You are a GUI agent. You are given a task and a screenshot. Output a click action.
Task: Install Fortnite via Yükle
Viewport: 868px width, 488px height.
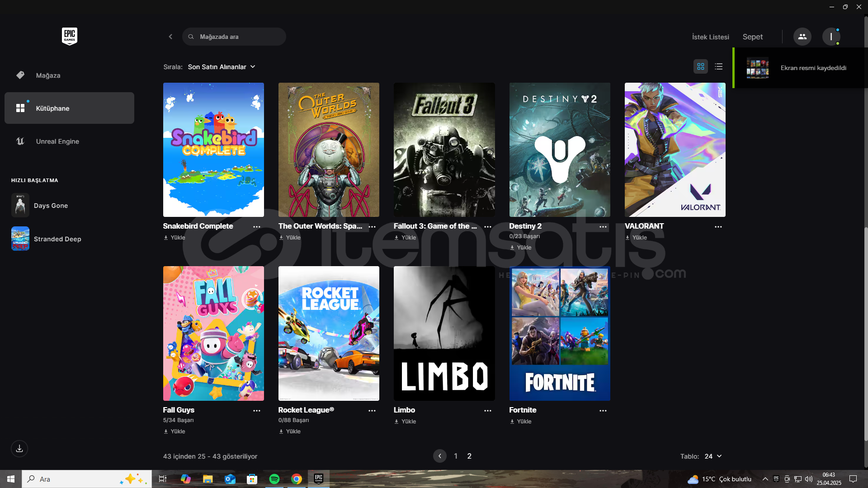[521, 422]
